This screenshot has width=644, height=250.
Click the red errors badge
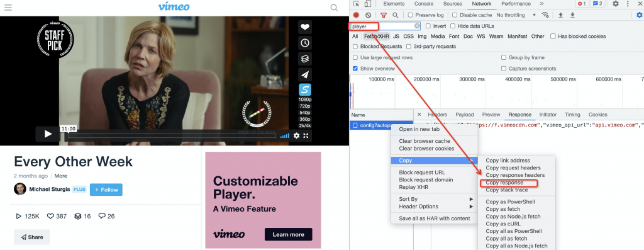point(581,4)
